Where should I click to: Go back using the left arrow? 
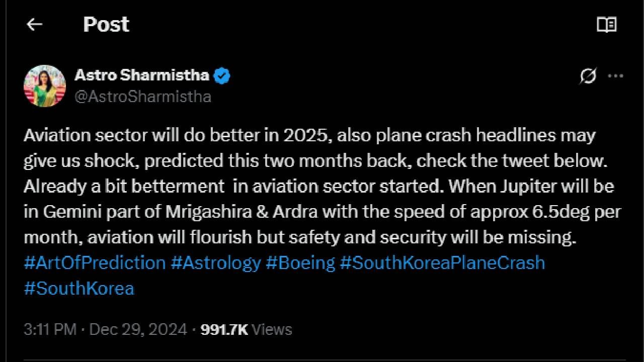pyautogui.click(x=34, y=24)
